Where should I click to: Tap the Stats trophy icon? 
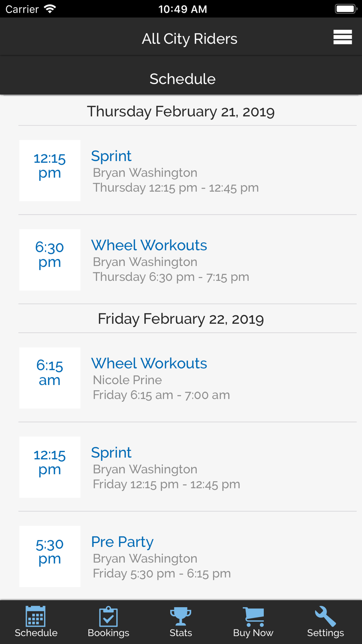(181, 616)
